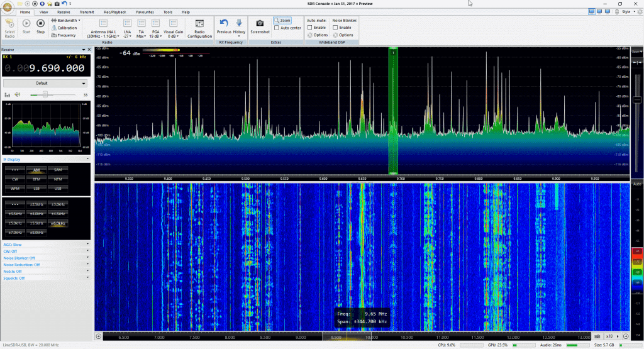Go to Previous RX frequency

click(225, 26)
